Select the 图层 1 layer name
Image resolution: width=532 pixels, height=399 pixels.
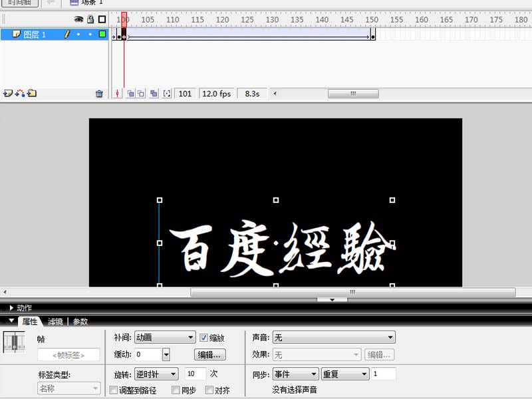tap(35, 35)
